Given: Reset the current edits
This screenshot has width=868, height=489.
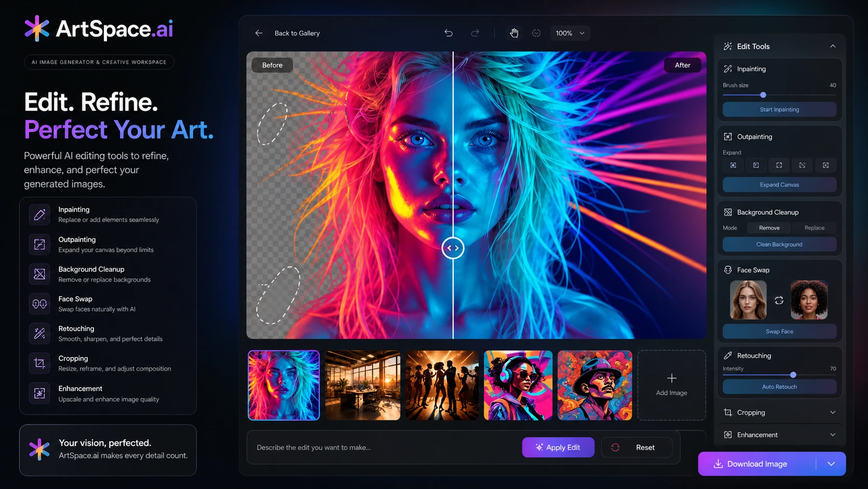Looking at the screenshot, I should tap(636, 447).
